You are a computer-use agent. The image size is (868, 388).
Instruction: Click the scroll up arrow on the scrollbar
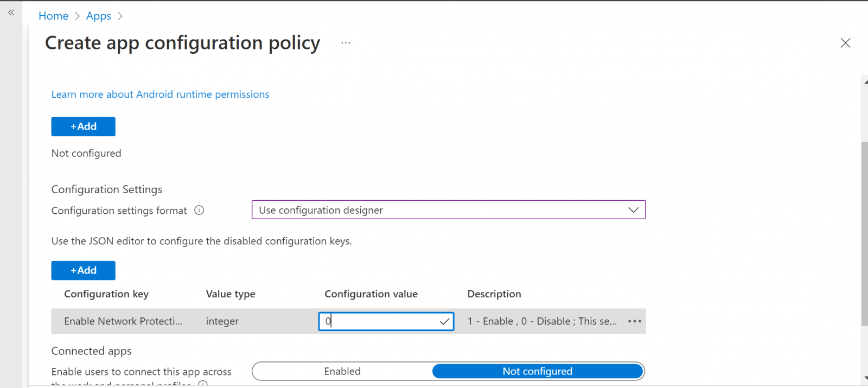pos(865,82)
